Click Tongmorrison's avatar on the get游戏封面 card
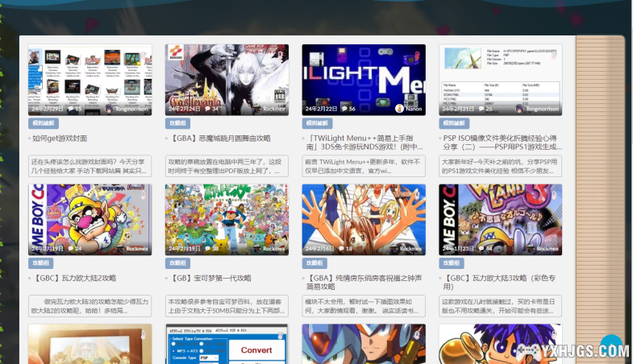This screenshot has height=364, width=633. click(110, 108)
